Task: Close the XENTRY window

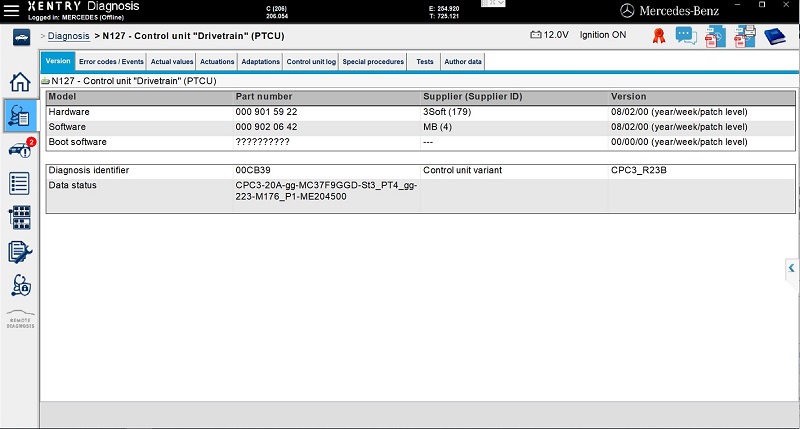Action: tap(786, 5)
